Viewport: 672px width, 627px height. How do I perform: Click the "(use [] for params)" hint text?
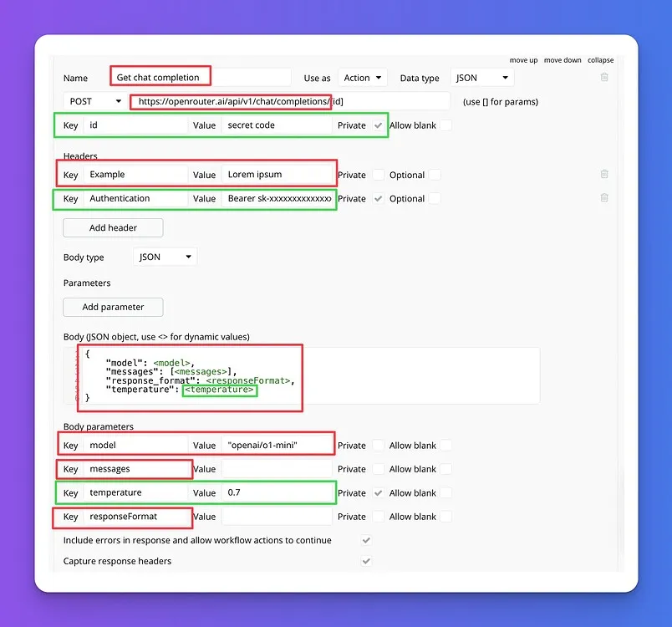pyautogui.click(x=500, y=102)
